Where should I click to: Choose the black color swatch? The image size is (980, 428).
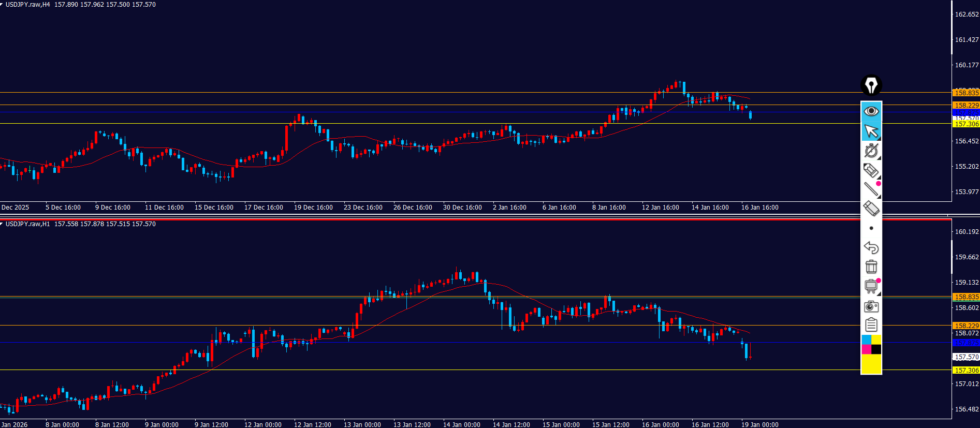876,349
